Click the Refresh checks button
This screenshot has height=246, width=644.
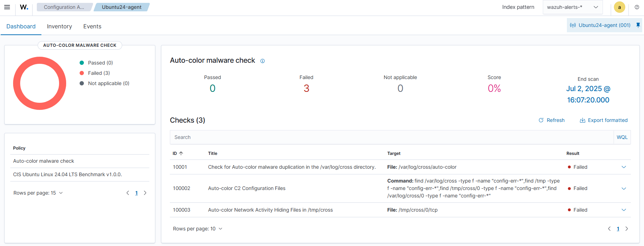(x=552, y=120)
